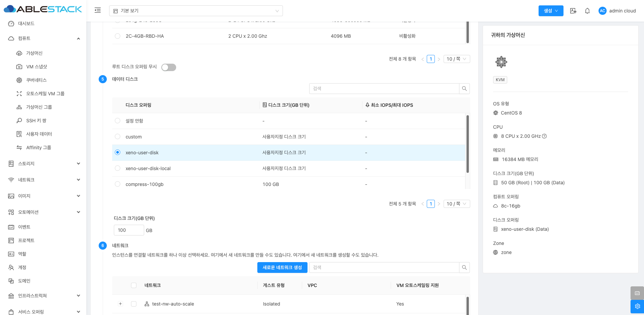This screenshot has width=644, height=315.
Task: Click the CPU help question mark icon
Action: pyautogui.click(x=544, y=136)
